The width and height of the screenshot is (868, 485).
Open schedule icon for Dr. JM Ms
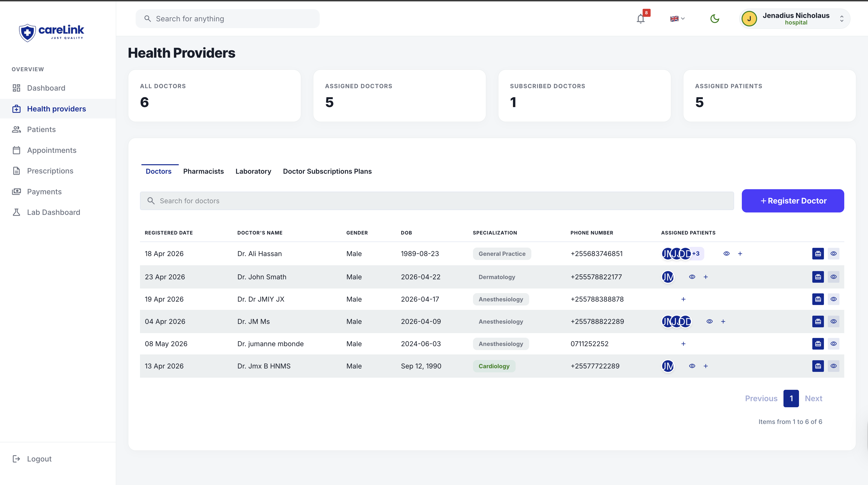click(x=818, y=321)
